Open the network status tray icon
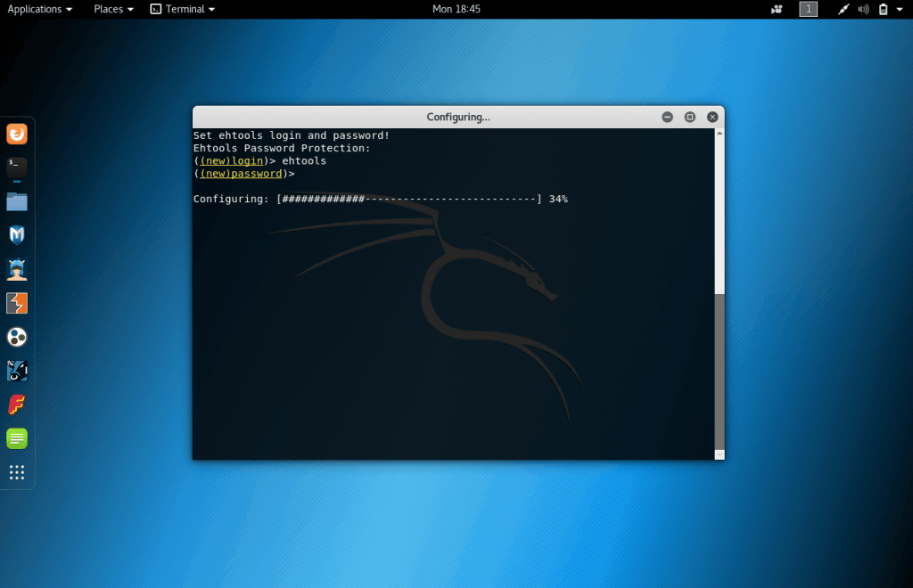913x588 pixels. [843, 9]
